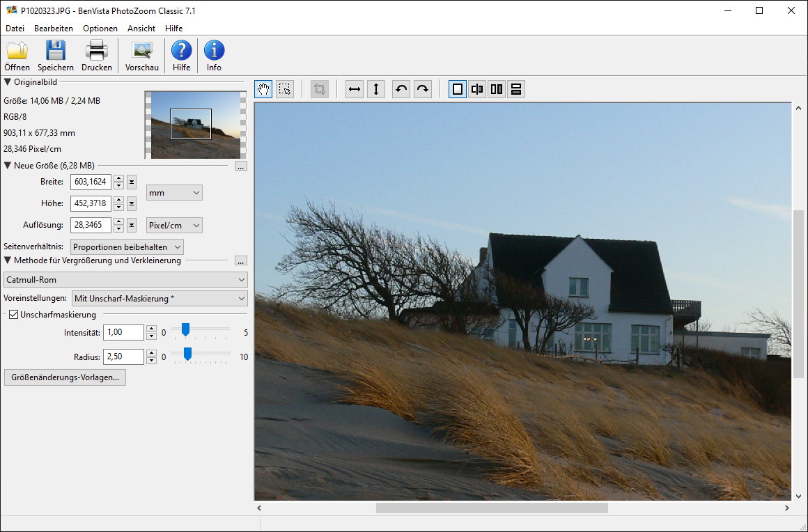The height and width of the screenshot is (532, 808).
Task: Enable single preview window mode
Action: (458, 89)
